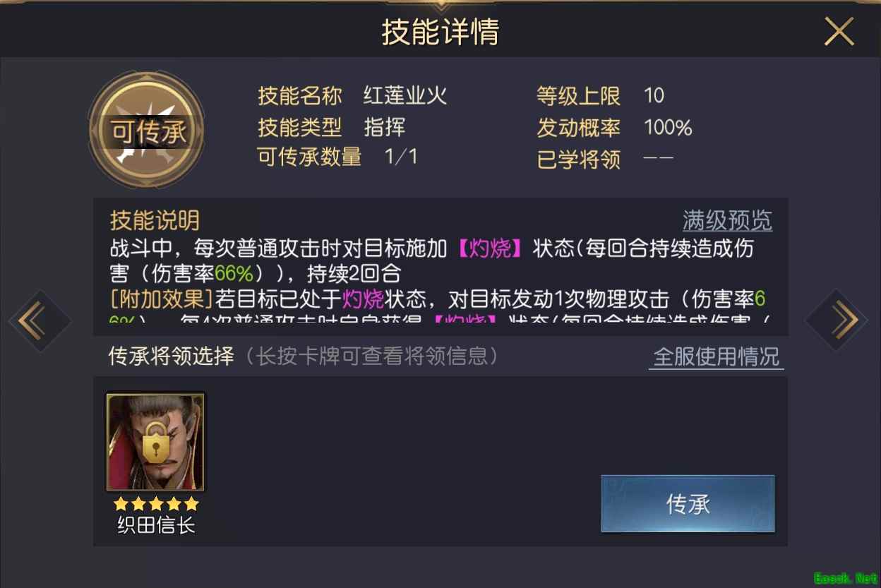
Task: Open the 满级预览 link
Action: pyautogui.click(x=727, y=221)
